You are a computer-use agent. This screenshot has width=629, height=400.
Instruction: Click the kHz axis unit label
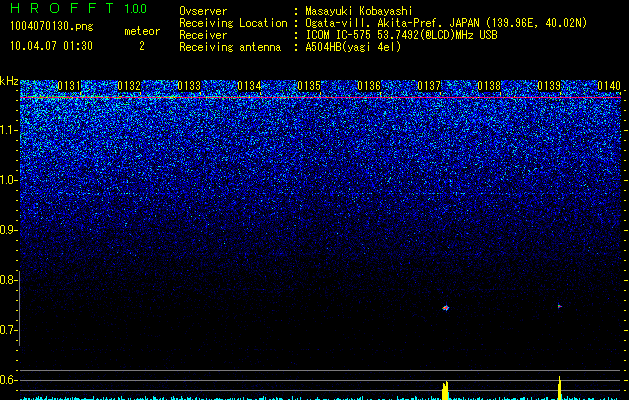pos(9,81)
